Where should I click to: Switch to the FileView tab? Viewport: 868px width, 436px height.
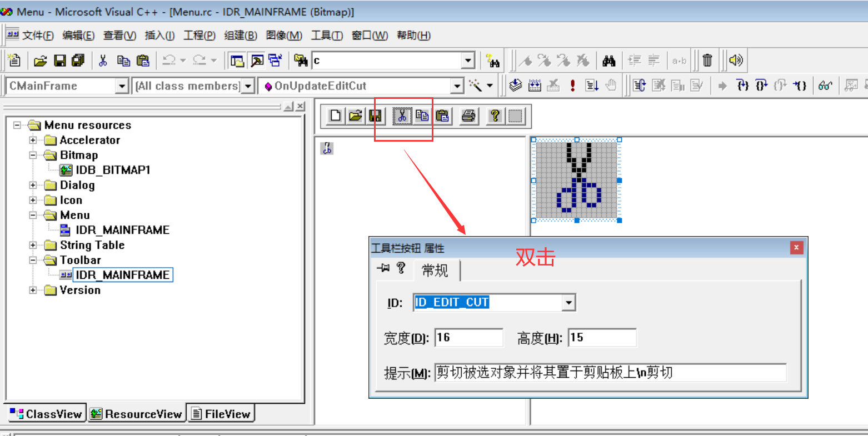click(x=221, y=414)
